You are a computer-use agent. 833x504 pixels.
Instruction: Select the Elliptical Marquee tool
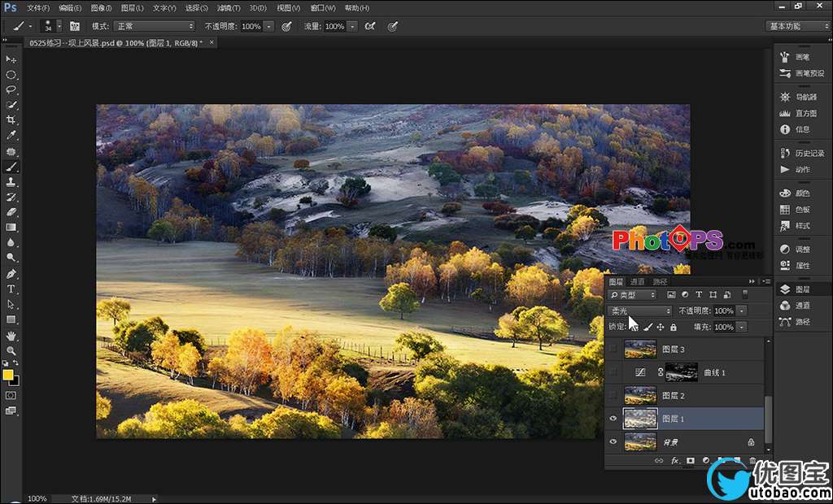point(11,75)
